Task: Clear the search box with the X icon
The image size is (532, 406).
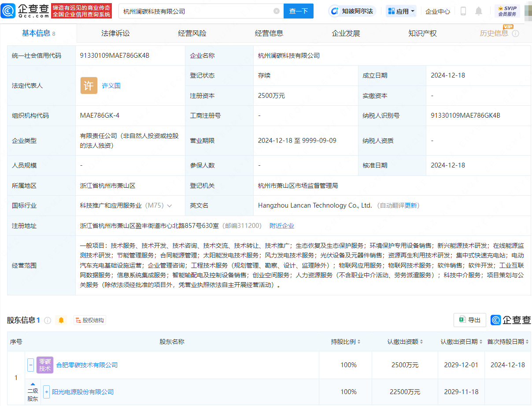Action: point(277,11)
